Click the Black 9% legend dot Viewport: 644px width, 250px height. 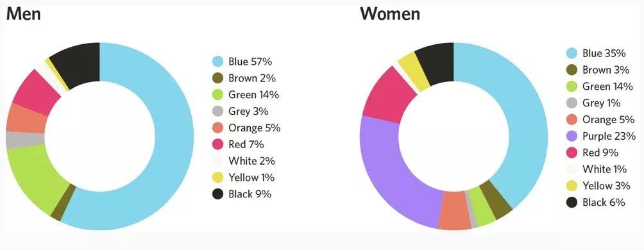[x=217, y=194]
